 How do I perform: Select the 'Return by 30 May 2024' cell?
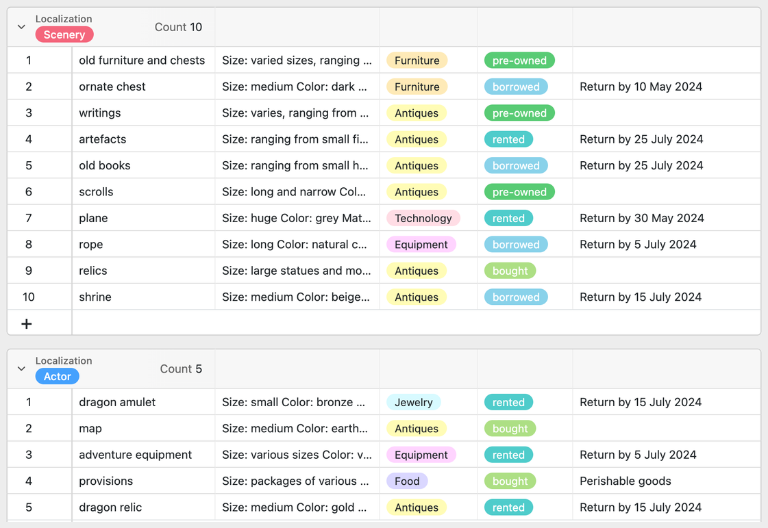pos(641,218)
